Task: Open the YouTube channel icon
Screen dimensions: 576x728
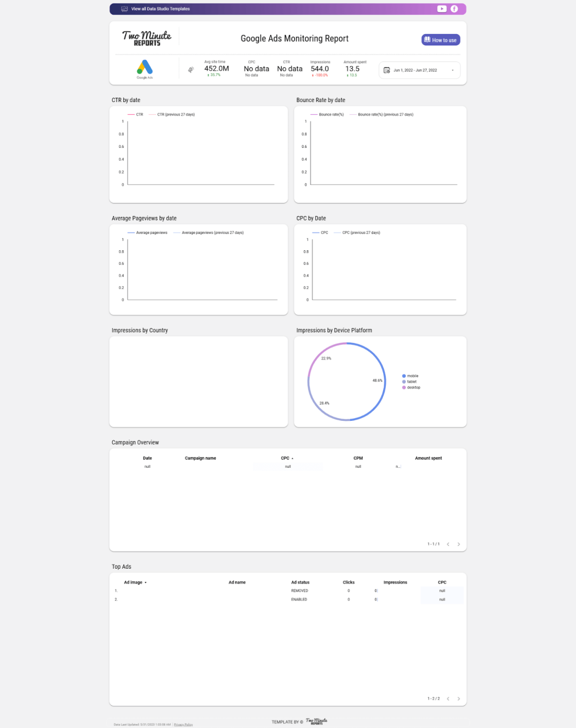Action: click(442, 9)
